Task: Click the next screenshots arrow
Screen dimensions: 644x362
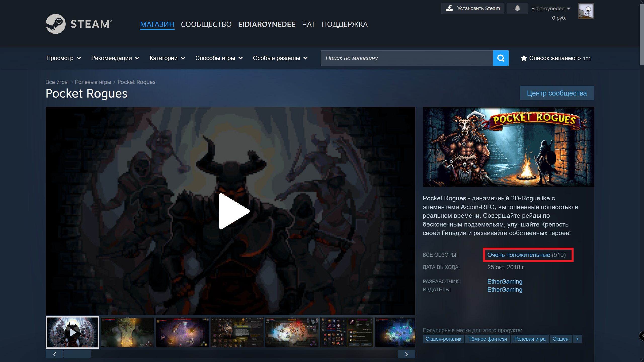Action: click(406, 354)
